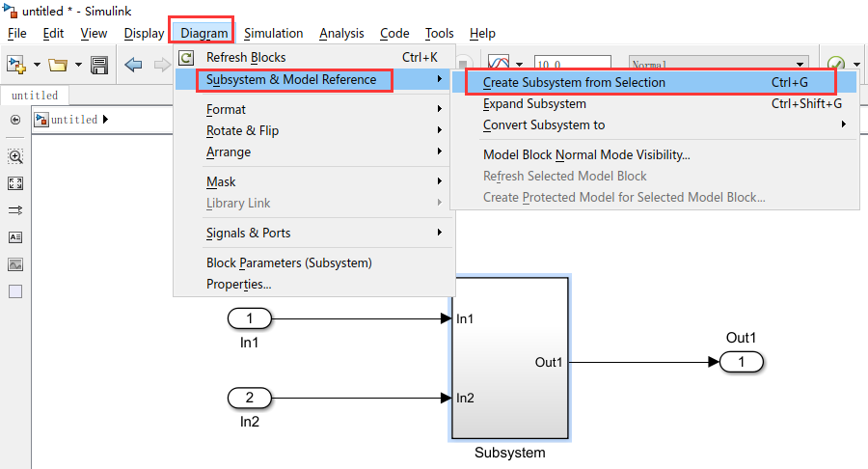Click the untitled model tab
Screen dimensions: 868x469
click(x=35, y=96)
